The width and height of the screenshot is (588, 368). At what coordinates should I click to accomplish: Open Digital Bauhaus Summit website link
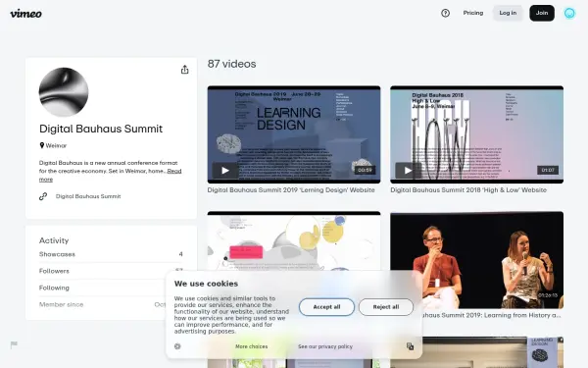click(88, 196)
